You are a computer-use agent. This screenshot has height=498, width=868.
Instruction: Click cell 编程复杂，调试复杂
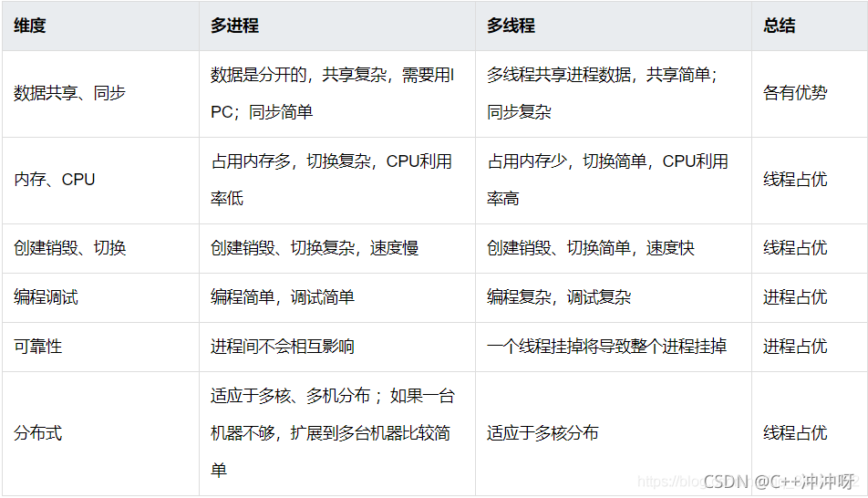point(614,298)
